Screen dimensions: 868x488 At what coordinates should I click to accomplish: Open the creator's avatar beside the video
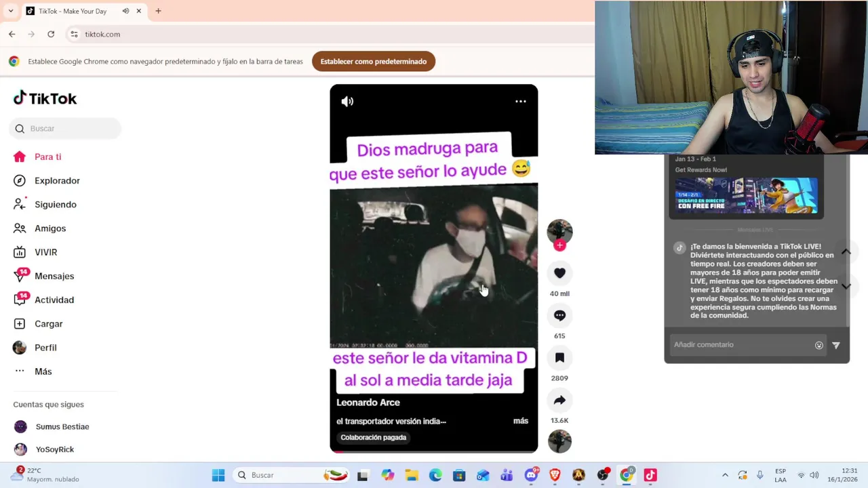[x=559, y=231]
